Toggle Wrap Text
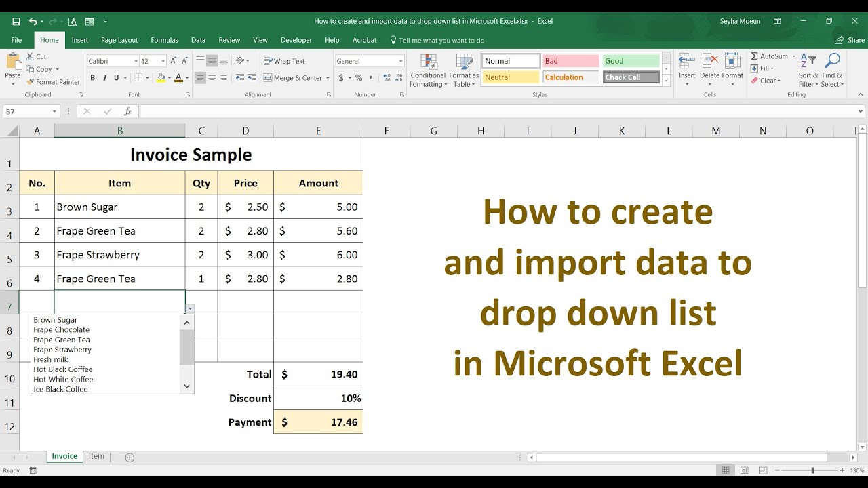The width and height of the screenshot is (868, 488). (284, 61)
